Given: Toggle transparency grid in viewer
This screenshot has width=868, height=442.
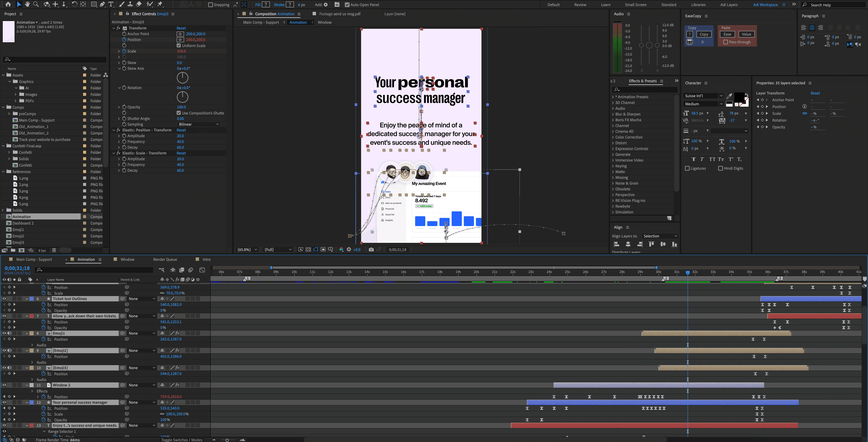Looking at the screenshot, I should tap(308, 249).
